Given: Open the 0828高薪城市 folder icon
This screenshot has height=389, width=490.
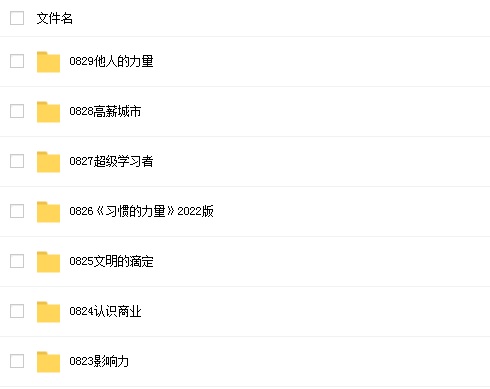Looking at the screenshot, I should click(48, 112).
